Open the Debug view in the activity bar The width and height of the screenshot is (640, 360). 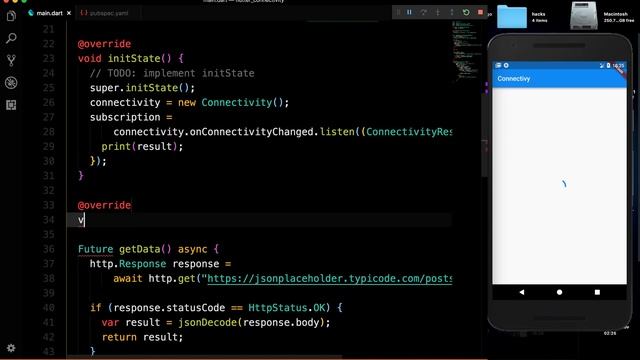(11, 83)
